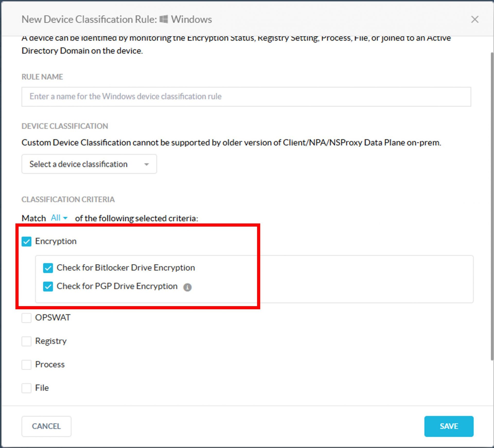This screenshot has width=494, height=448.
Task: Tick the Process checkbox
Action: click(27, 365)
